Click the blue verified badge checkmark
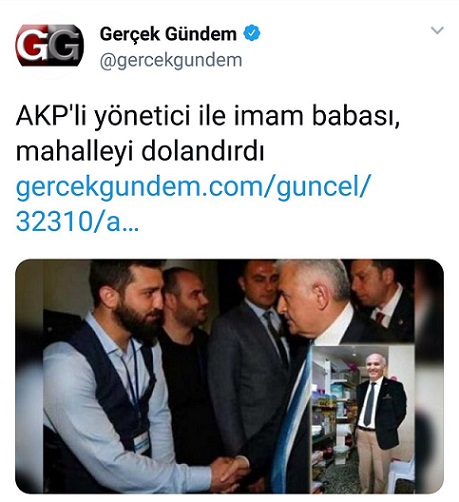This screenshot has height=502, width=459. pos(252,33)
